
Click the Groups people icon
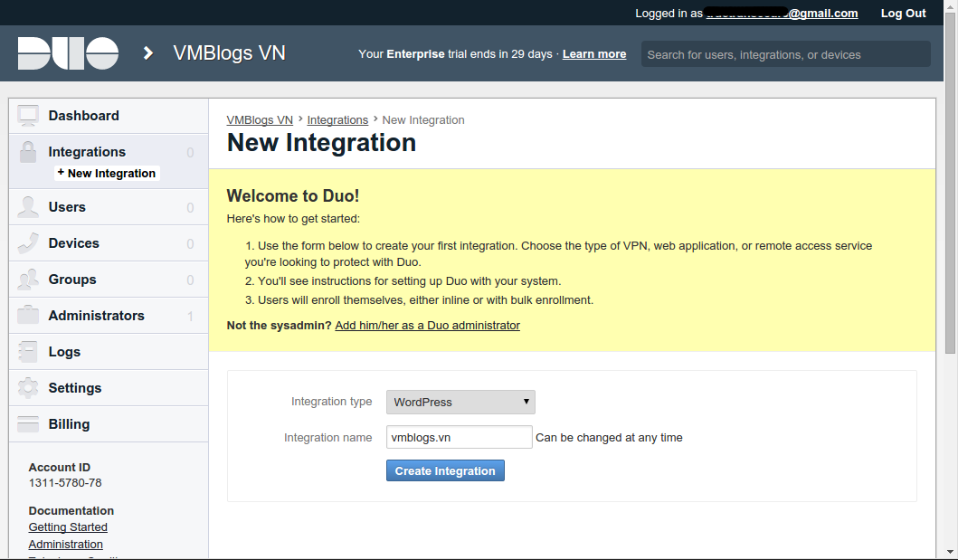(28, 280)
